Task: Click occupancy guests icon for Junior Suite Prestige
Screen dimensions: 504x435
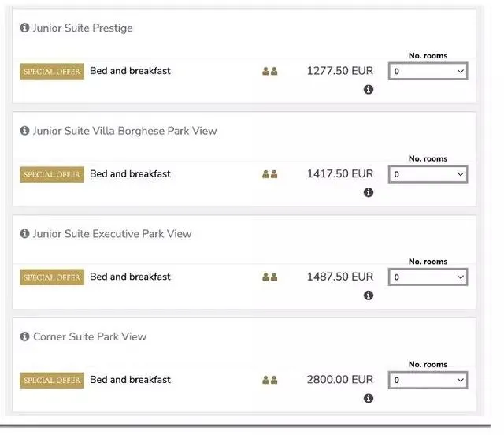Action: pyautogui.click(x=269, y=72)
